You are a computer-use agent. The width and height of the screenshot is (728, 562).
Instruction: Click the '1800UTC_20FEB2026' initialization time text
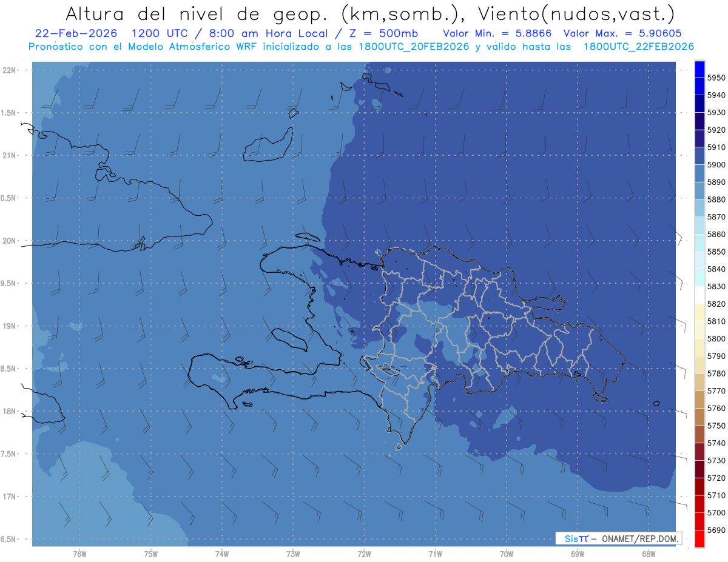413,47
